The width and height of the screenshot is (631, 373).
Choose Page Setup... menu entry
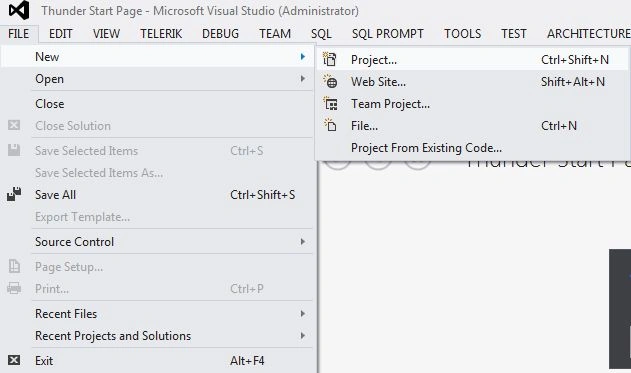pos(157,267)
